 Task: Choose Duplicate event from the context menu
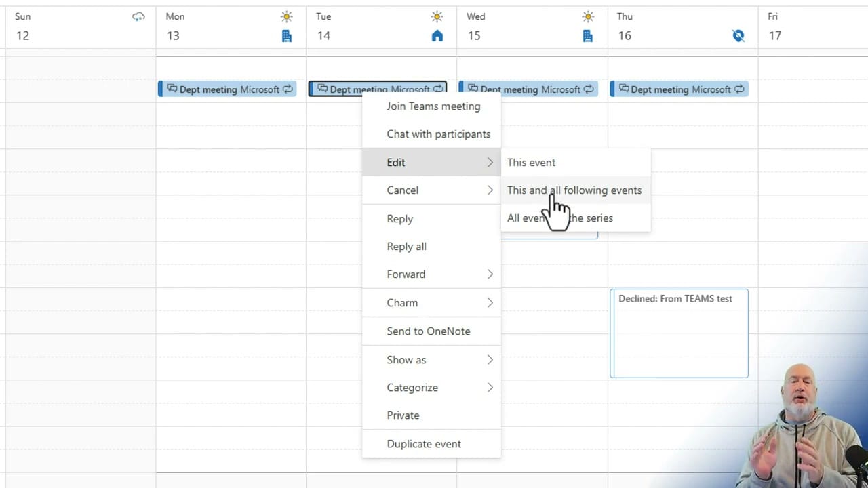click(424, 443)
